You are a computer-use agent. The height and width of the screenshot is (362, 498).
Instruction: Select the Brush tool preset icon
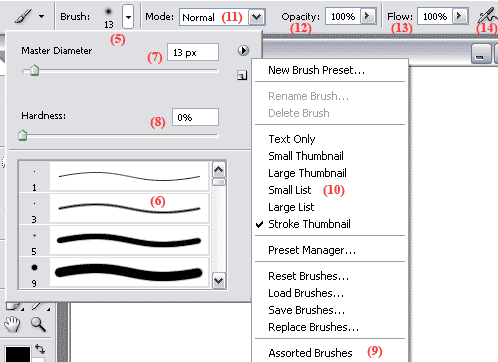coord(23,16)
